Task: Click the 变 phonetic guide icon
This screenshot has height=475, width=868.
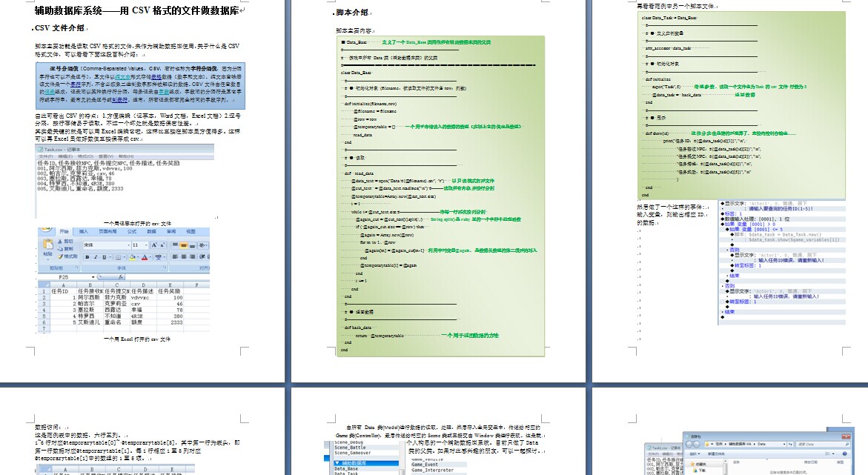Action: click(x=159, y=257)
